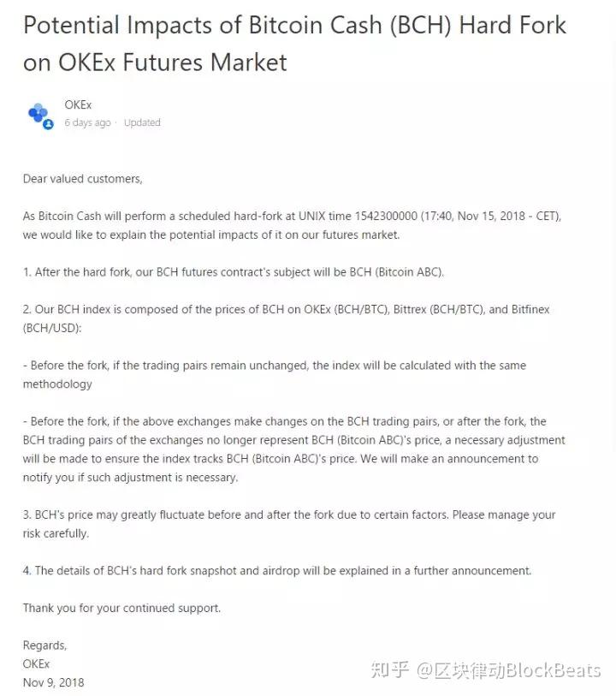
Task: Click the OKEx avatar logo
Action: coord(38,113)
